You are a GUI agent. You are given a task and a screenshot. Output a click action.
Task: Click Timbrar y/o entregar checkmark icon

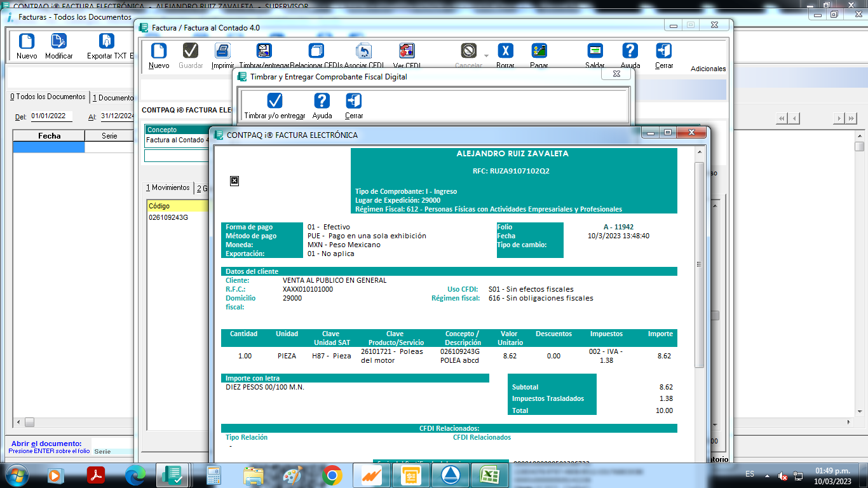tap(275, 101)
